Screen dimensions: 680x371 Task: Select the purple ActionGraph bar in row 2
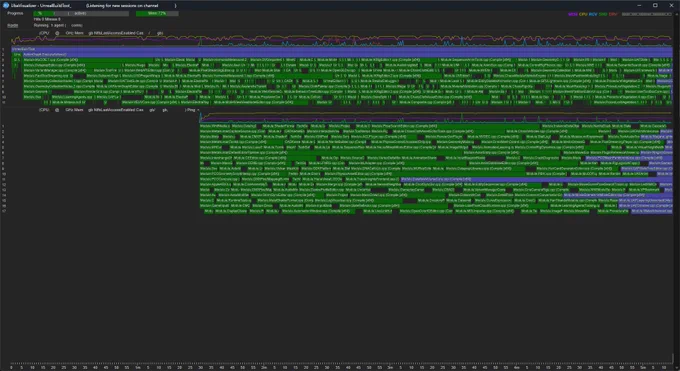point(347,54)
